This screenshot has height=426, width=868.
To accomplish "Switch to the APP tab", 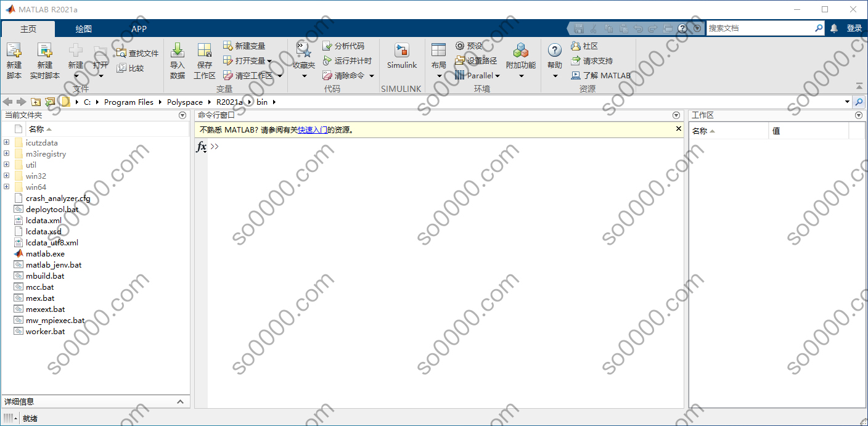I will (139, 29).
